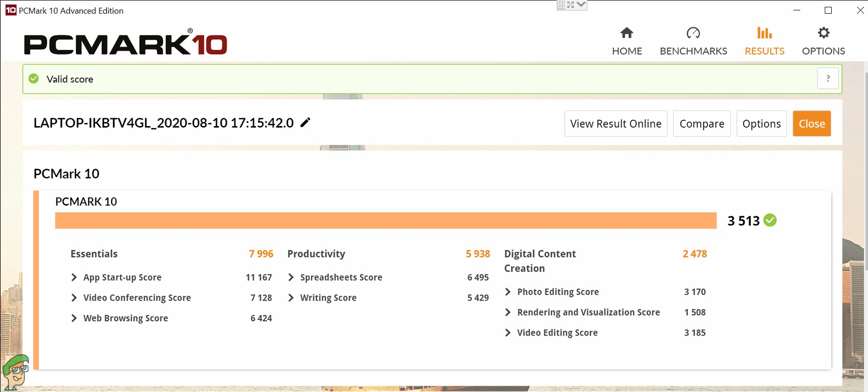Click the orange Close button
Image resolution: width=868 pixels, height=392 pixels.
[x=812, y=124]
